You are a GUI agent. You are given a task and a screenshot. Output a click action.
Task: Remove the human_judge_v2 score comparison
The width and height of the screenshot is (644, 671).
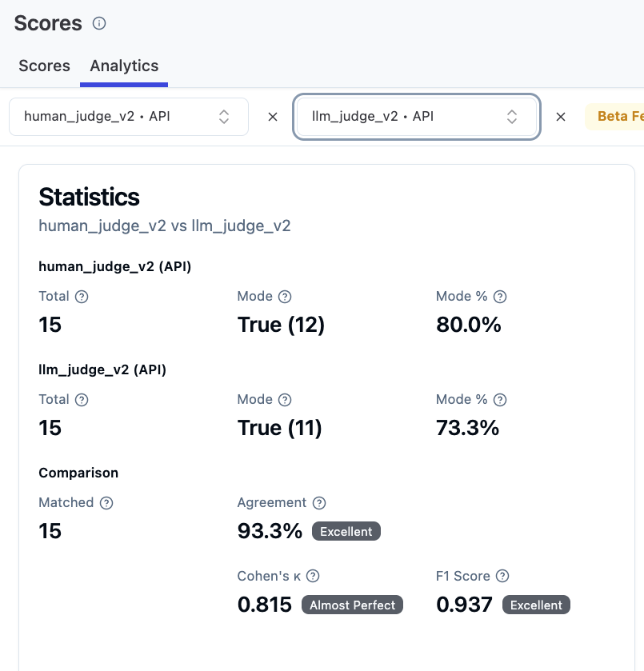point(272,116)
